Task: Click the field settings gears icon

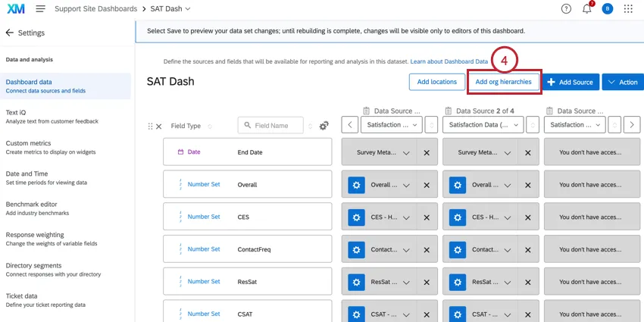Action: pyautogui.click(x=324, y=126)
